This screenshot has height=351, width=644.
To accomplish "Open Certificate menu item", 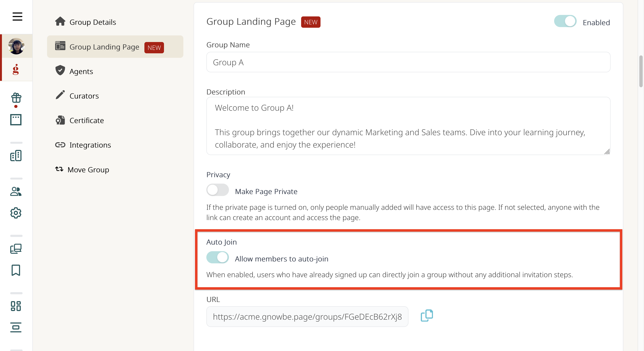I will (115, 120).
